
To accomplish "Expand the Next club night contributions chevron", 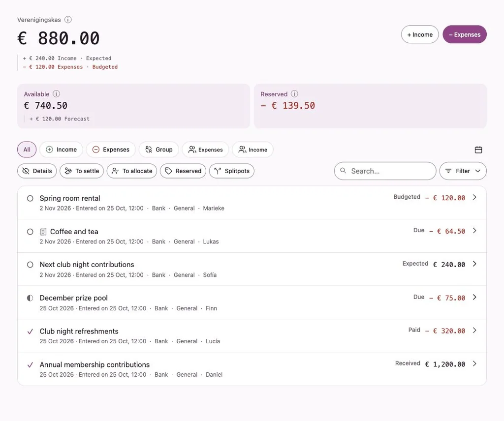I will point(474,264).
